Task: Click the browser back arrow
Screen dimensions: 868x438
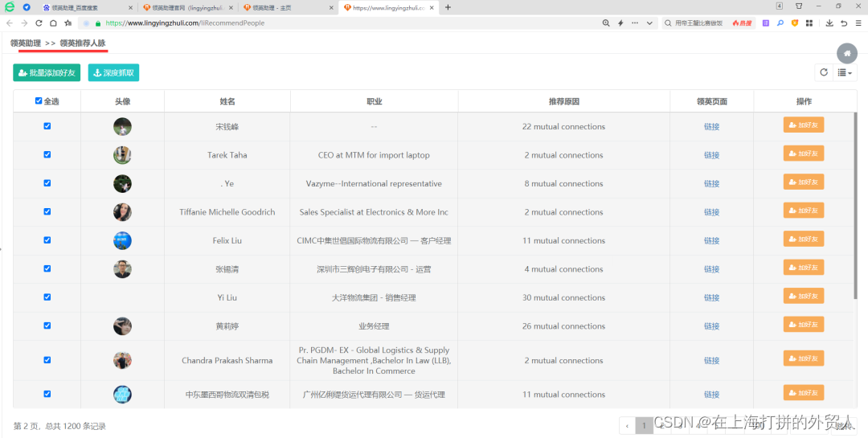Action: click(10, 23)
